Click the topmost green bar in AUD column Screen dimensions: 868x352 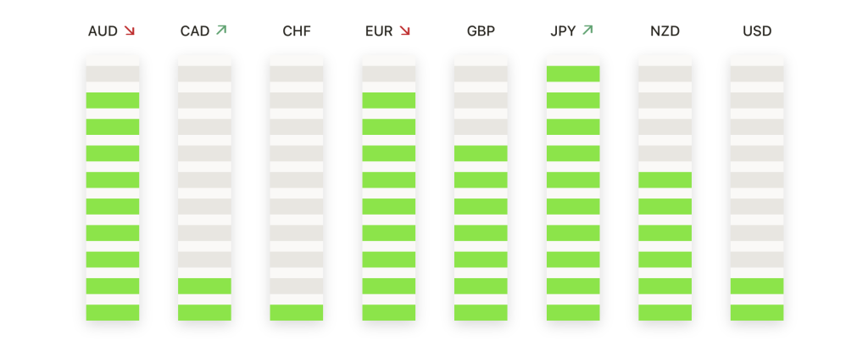(113, 100)
